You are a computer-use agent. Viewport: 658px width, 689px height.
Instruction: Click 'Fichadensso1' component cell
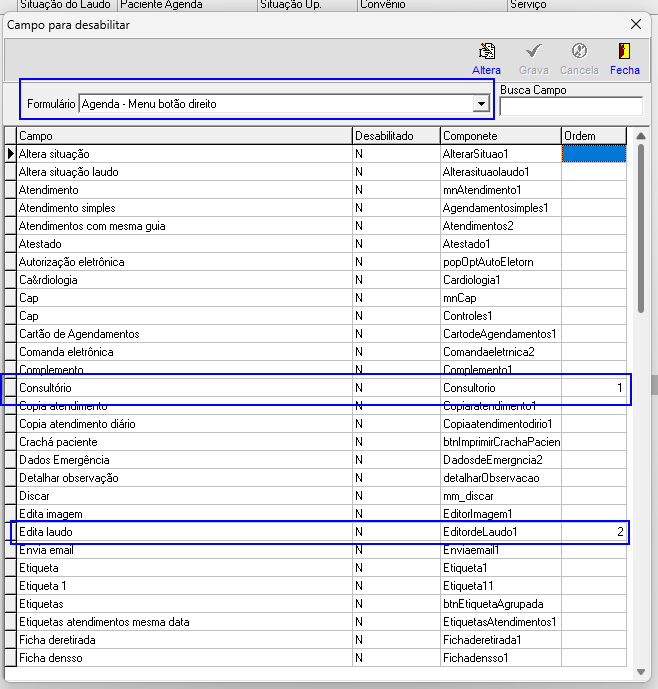click(x=501, y=658)
